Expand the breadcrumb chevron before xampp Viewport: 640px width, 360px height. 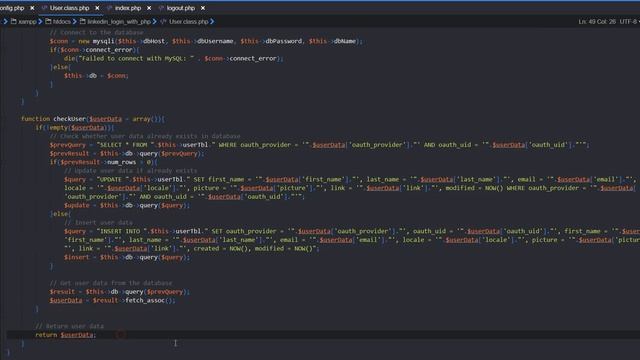[x=5, y=22]
